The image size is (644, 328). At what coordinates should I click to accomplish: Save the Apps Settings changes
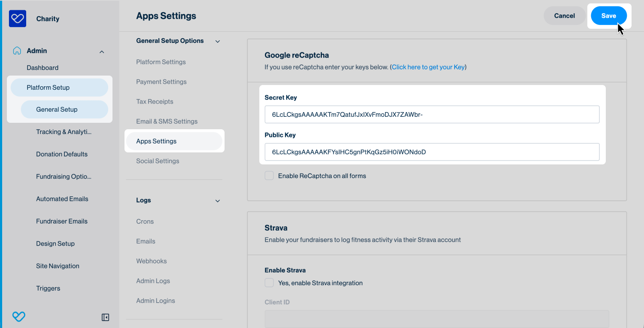608,15
